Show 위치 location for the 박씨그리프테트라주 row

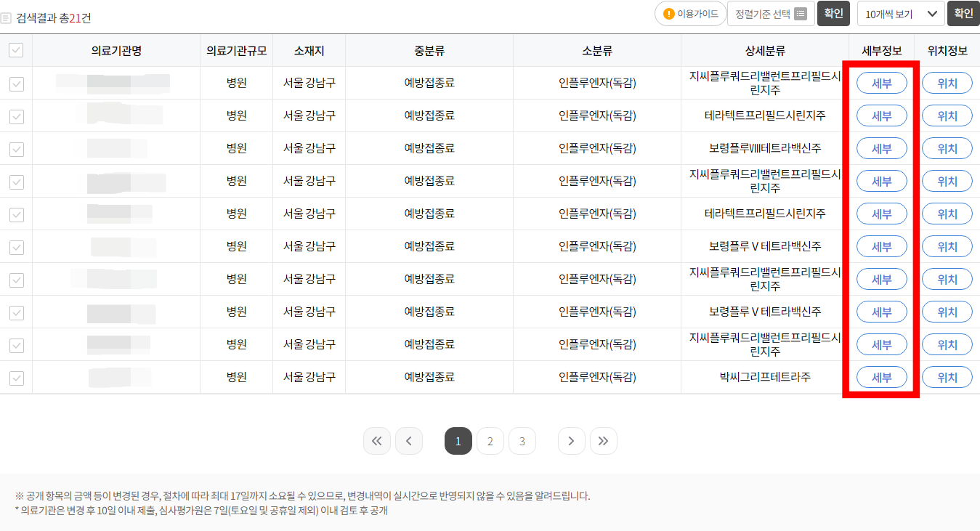pos(947,377)
